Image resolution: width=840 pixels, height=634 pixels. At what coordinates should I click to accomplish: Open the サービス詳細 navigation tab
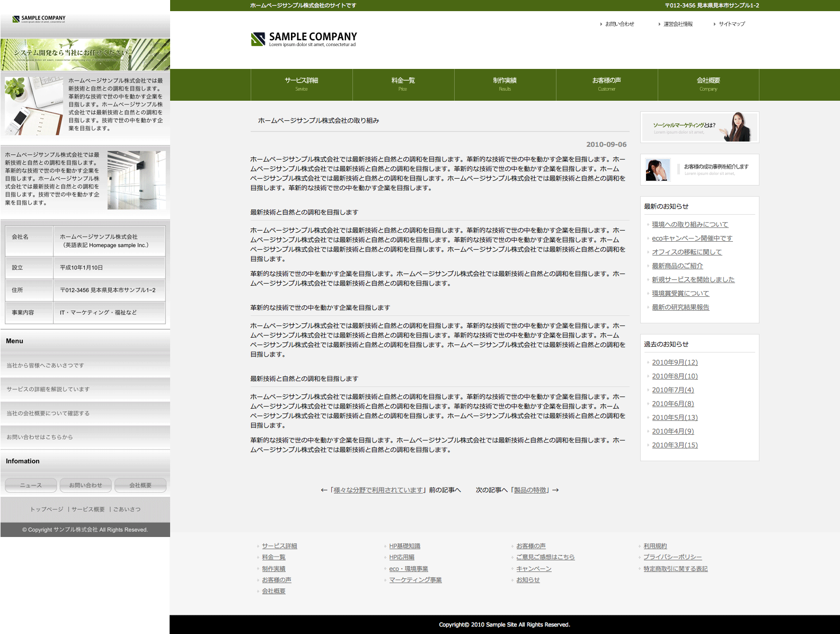click(x=301, y=84)
